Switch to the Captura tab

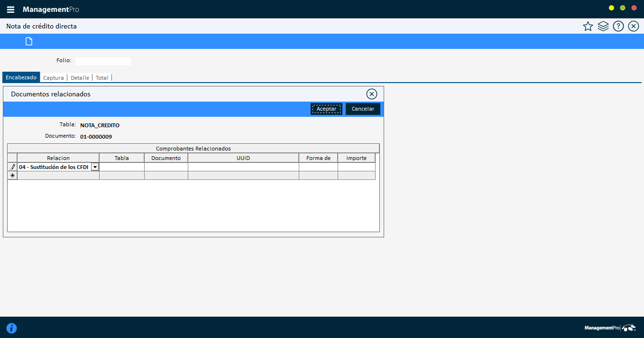[53, 78]
